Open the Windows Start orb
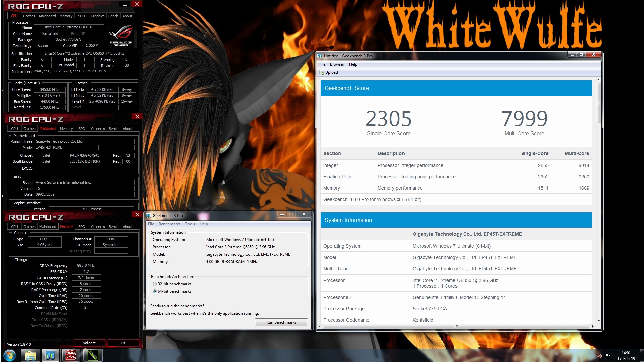 (10, 355)
